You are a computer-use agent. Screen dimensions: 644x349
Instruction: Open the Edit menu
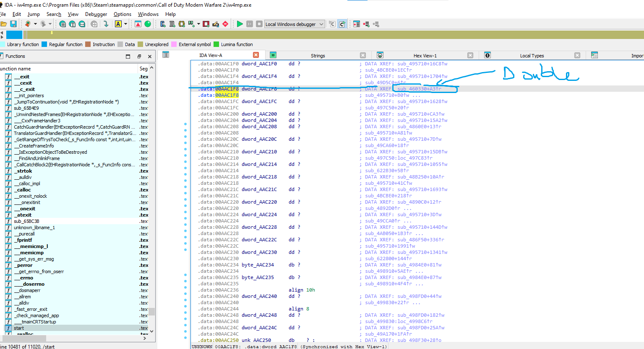17,14
